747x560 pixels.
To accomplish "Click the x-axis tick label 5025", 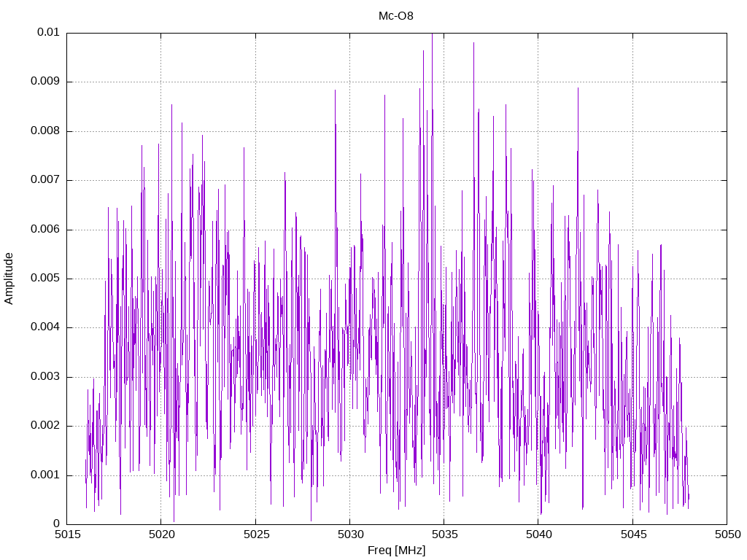I will point(256,534).
